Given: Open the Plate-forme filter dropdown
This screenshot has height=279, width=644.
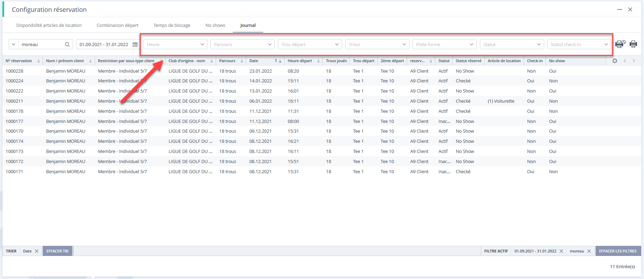Looking at the screenshot, I should 445,44.
